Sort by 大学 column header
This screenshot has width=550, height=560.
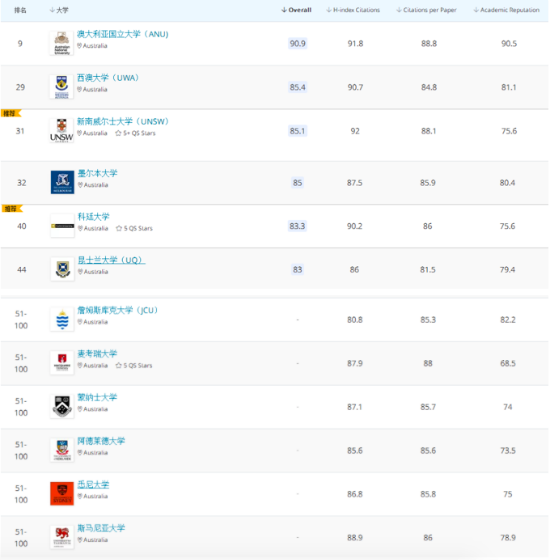coord(59,10)
